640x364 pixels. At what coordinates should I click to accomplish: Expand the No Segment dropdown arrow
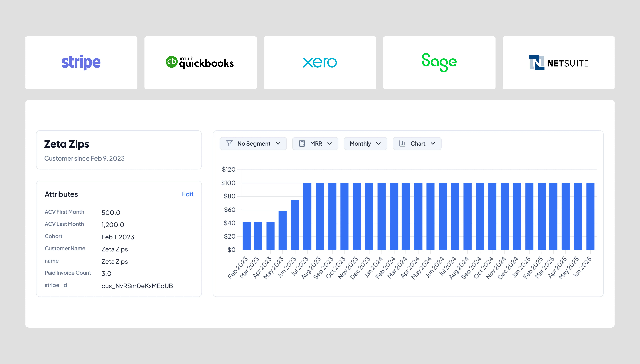coord(278,143)
